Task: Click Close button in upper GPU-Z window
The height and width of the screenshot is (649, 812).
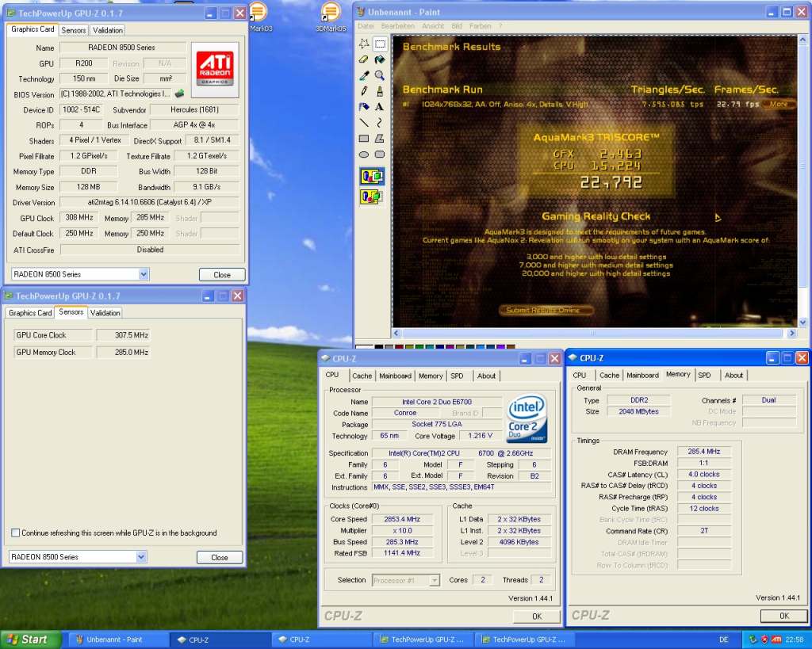Action: (x=222, y=275)
